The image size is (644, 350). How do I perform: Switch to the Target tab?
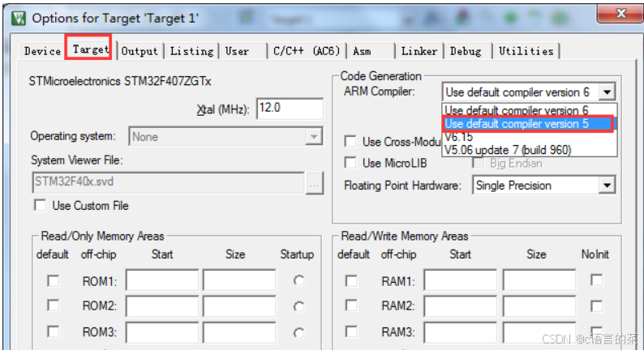coord(88,49)
